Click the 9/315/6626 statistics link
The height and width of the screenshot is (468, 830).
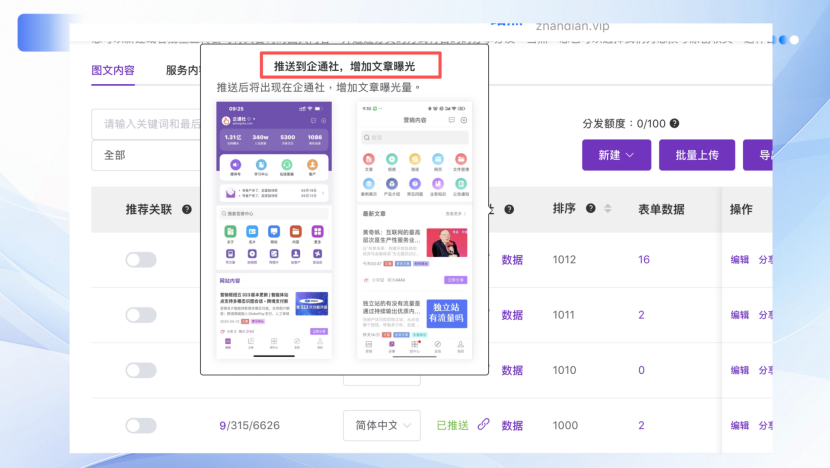pos(250,425)
